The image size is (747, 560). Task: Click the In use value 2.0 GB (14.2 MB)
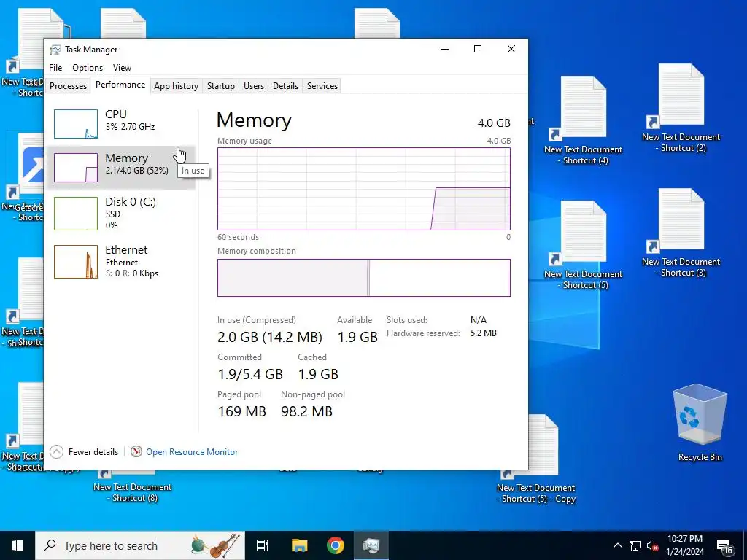[x=270, y=337]
